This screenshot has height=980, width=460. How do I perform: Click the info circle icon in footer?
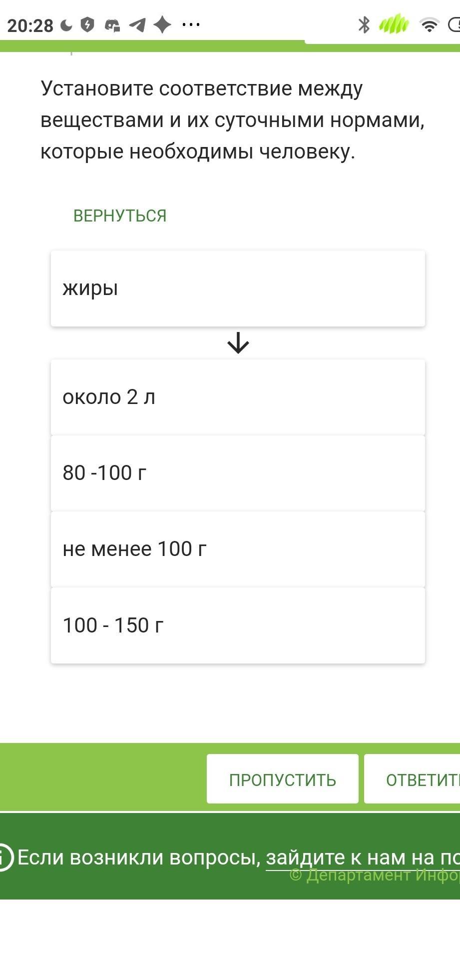(x=4, y=857)
